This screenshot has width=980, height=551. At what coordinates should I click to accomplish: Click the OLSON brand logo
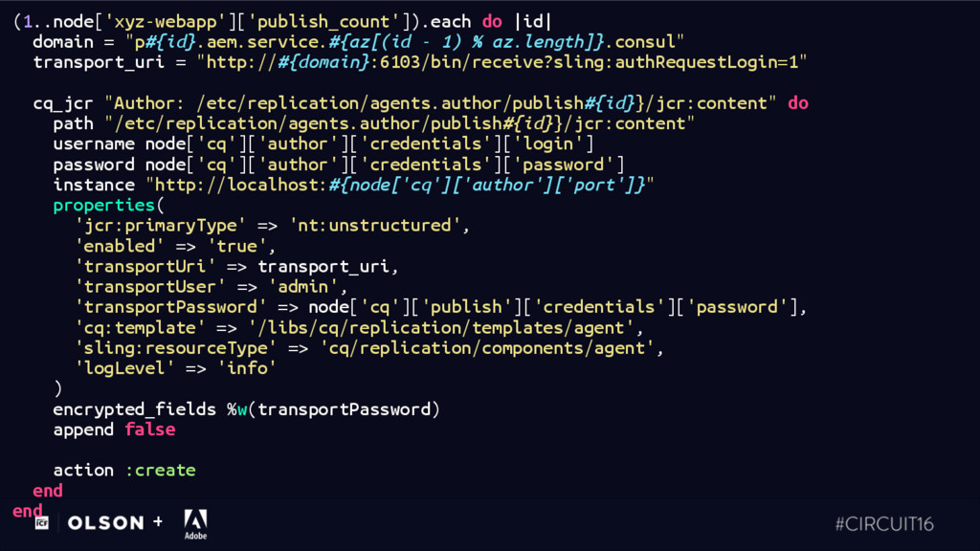[105, 523]
